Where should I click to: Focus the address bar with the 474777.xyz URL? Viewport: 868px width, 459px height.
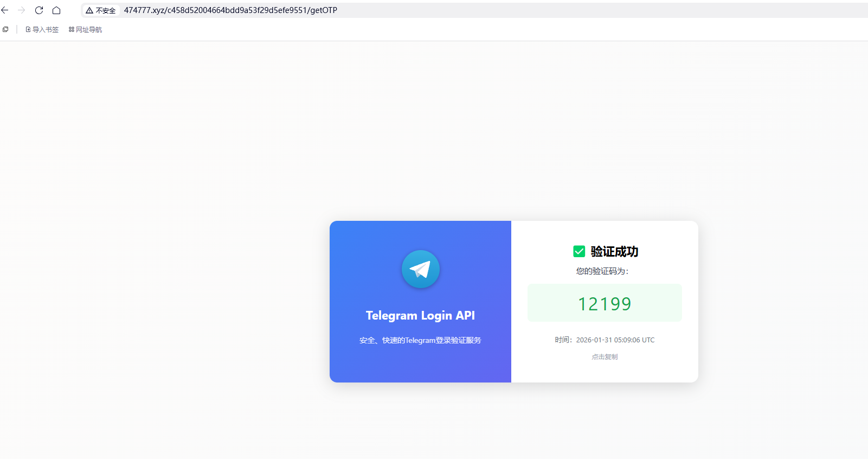coord(230,10)
